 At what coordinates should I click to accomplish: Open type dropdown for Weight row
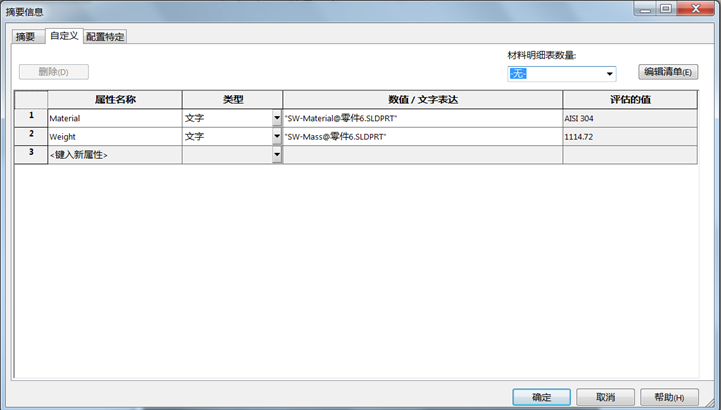(277, 136)
